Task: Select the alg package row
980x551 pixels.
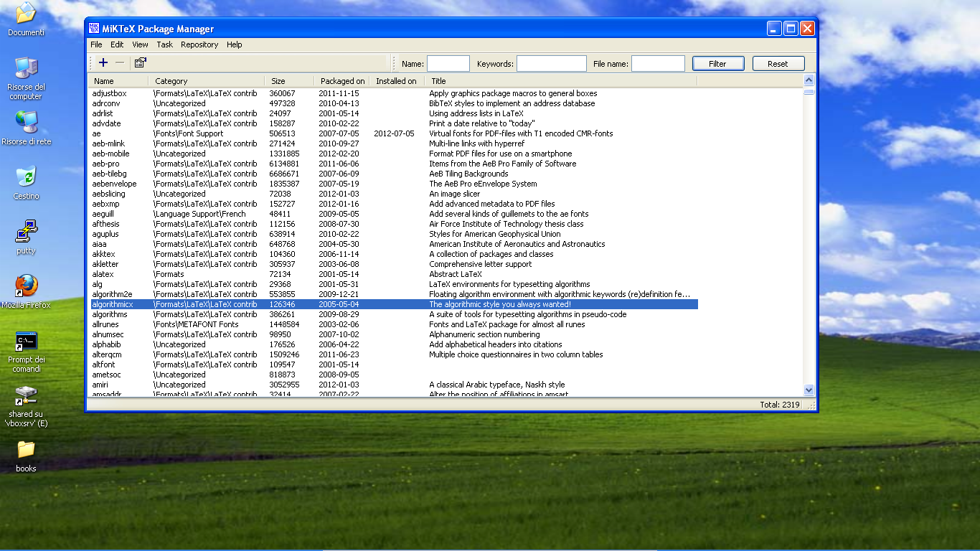Action: point(393,284)
